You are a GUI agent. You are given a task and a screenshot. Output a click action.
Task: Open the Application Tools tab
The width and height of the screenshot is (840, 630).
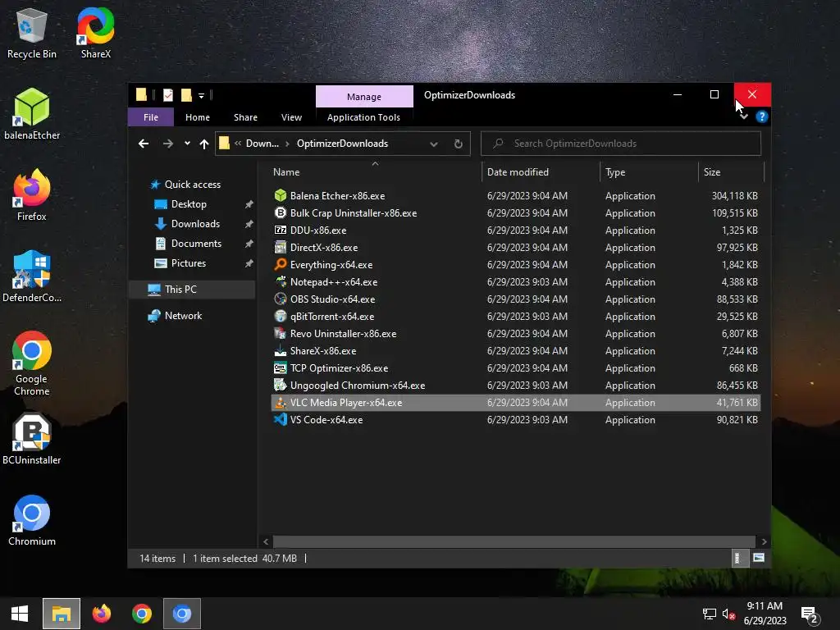[363, 117]
